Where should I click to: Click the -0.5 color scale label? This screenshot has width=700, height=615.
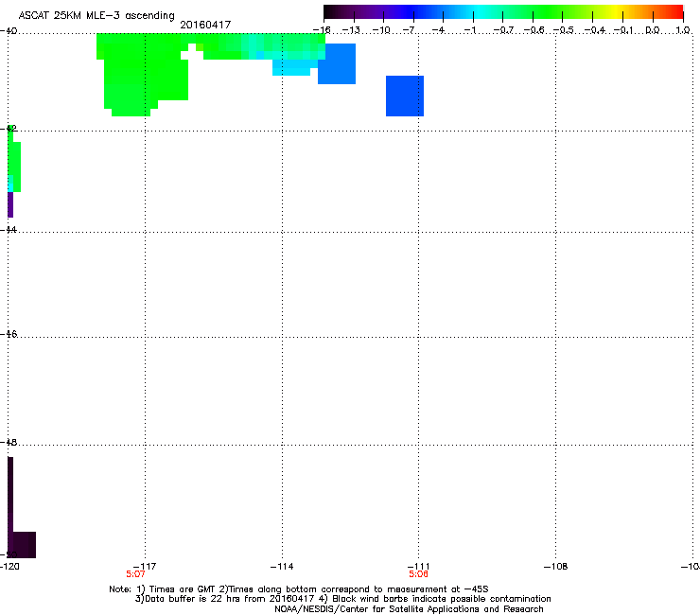coord(564,30)
